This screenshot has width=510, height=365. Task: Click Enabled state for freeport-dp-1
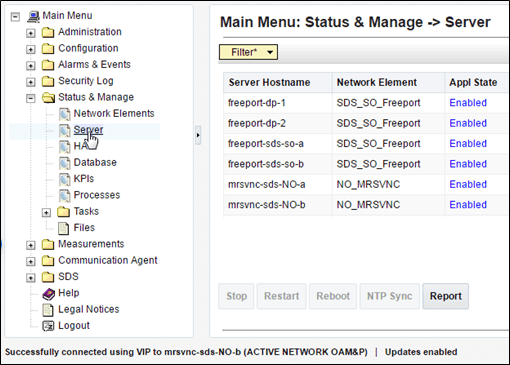click(x=468, y=103)
